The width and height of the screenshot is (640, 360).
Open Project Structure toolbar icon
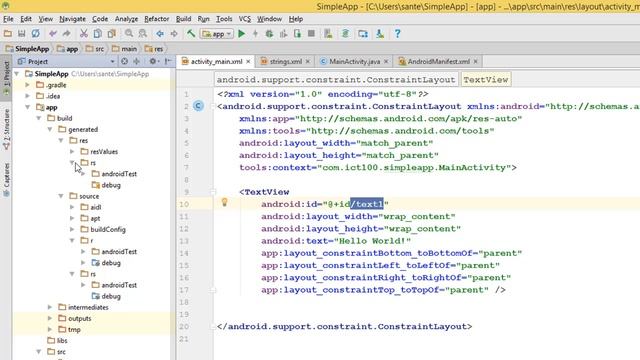pos(363,34)
